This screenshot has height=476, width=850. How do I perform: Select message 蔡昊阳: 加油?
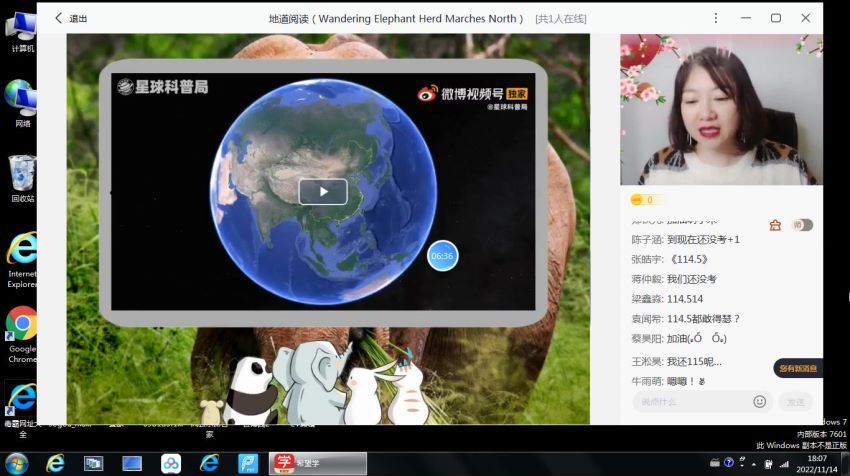(x=679, y=338)
